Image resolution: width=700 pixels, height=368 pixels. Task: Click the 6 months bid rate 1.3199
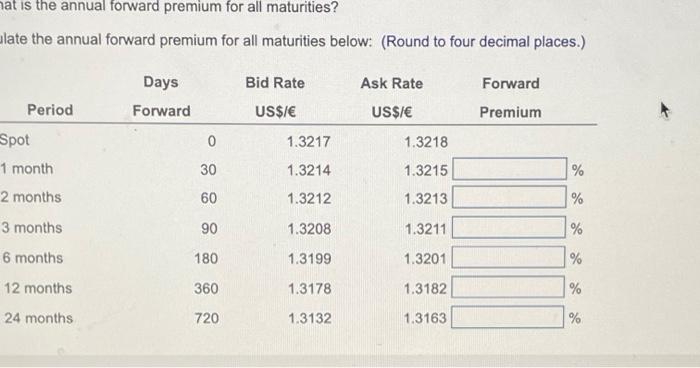[x=309, y=259]
